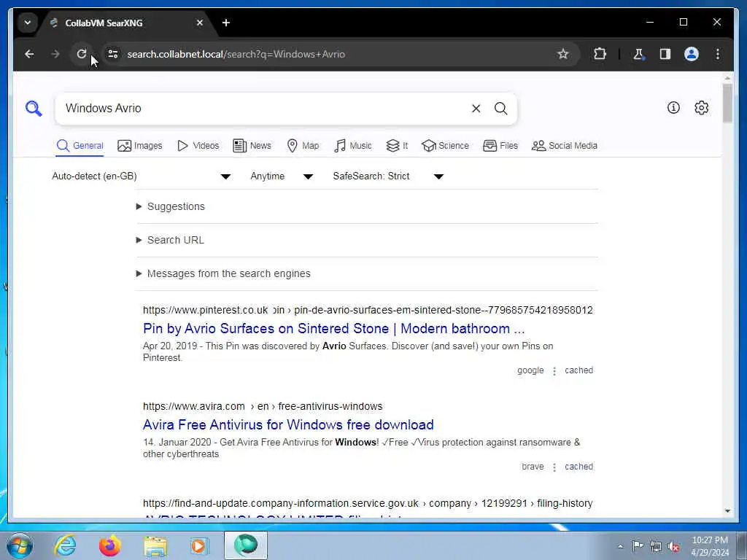The height and width of the screenshot is (560, 747).
Task: Switch to the Images tab
Action: pos(140,146)
